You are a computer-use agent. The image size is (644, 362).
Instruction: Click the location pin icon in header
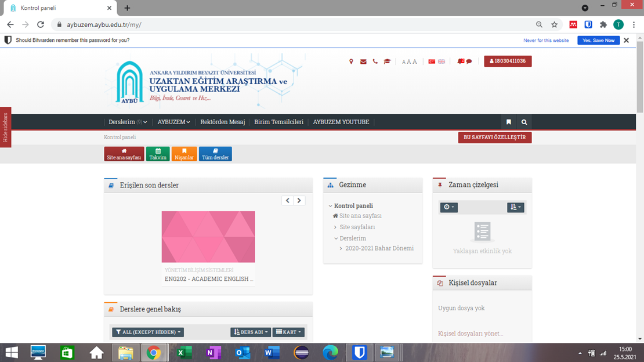[x=351, y=61]
